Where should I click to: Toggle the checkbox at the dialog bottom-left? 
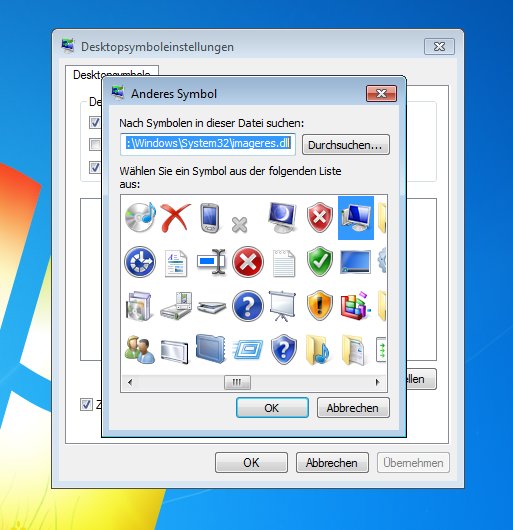click(x=86, y=404)
